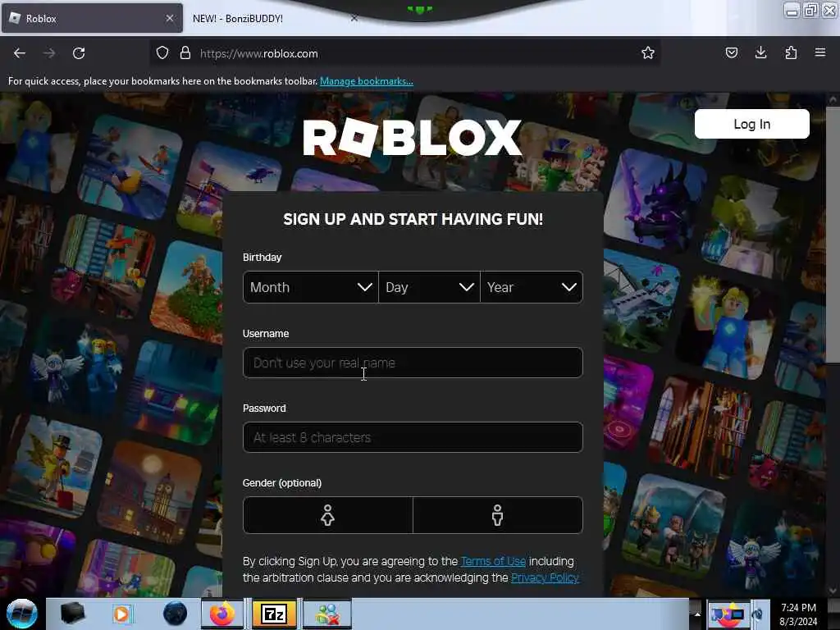Open the taskbar clock showing 7:24 PM
The height and width of the screenshot is (630, 840).
(798, 614)
